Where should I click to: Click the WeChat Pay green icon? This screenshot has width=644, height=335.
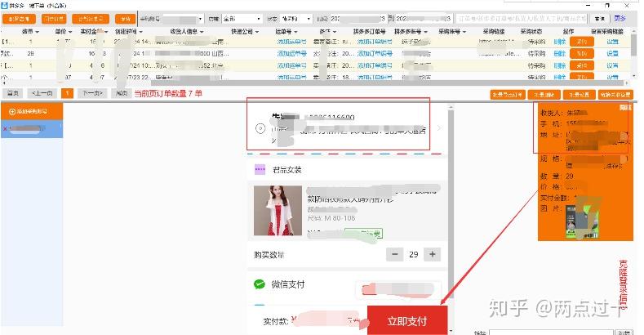pyautogui.click(x=260, y=284)
